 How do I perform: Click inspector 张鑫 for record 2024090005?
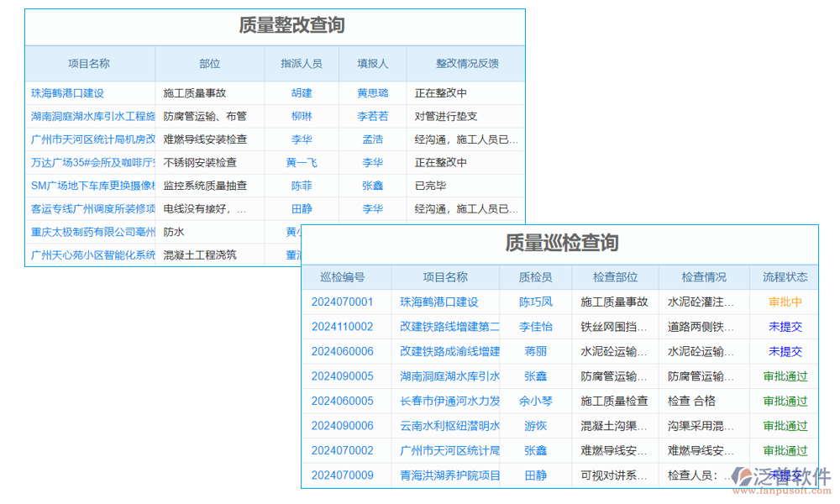point(536,376)
